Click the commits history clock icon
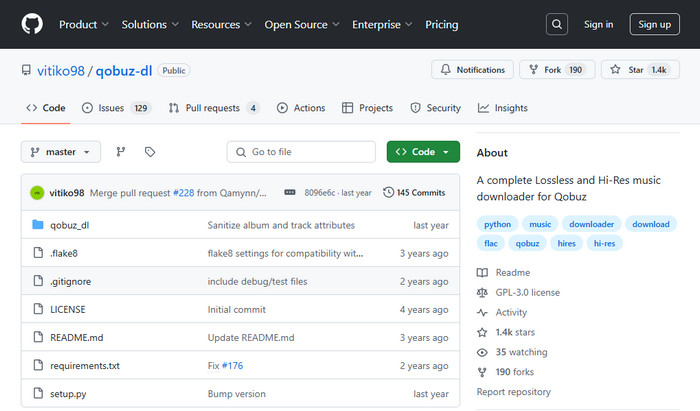The width and height of the screenshot is (700, 411). pos(388,192)
